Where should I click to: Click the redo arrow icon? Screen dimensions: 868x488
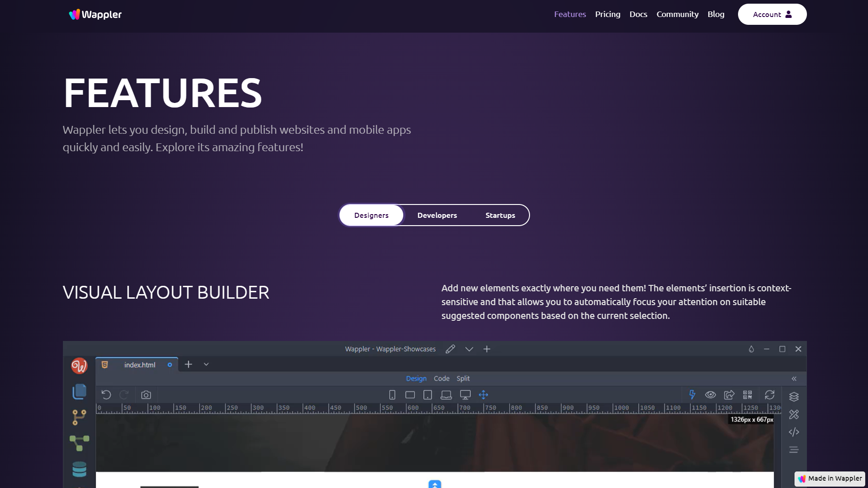pos(124,395)
